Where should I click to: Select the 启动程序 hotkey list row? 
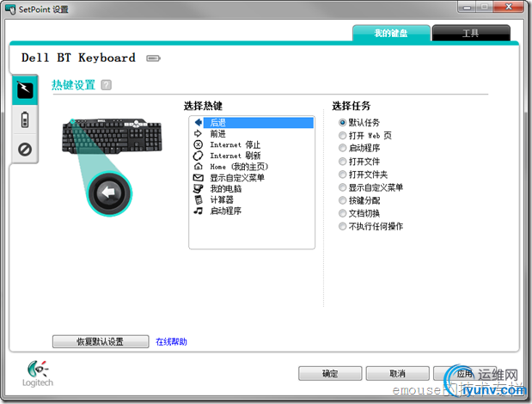(x=252, y=211)
